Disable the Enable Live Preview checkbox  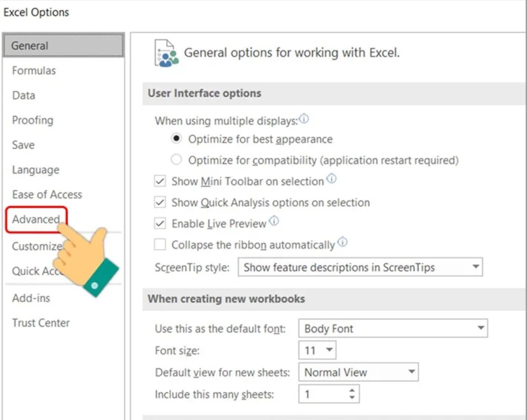point(160,224)
